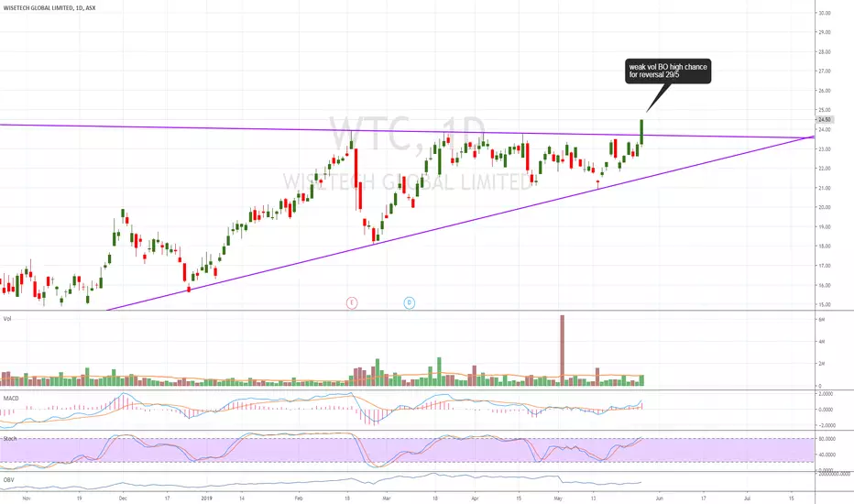854x504 pixels.
Task: Click the highlighted 24.50 current price label
Action: (825, 119)
